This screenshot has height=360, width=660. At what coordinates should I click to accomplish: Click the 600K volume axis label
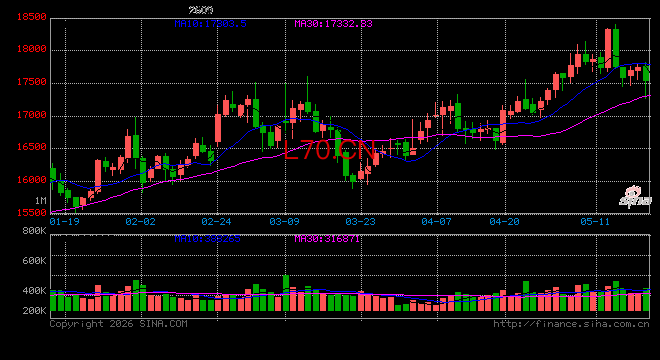point(35,261)
